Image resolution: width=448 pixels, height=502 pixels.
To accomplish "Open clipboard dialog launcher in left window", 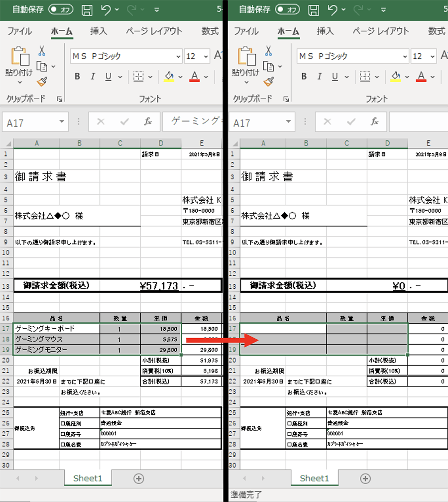I will pyautogui.click(x=60, y=99).
